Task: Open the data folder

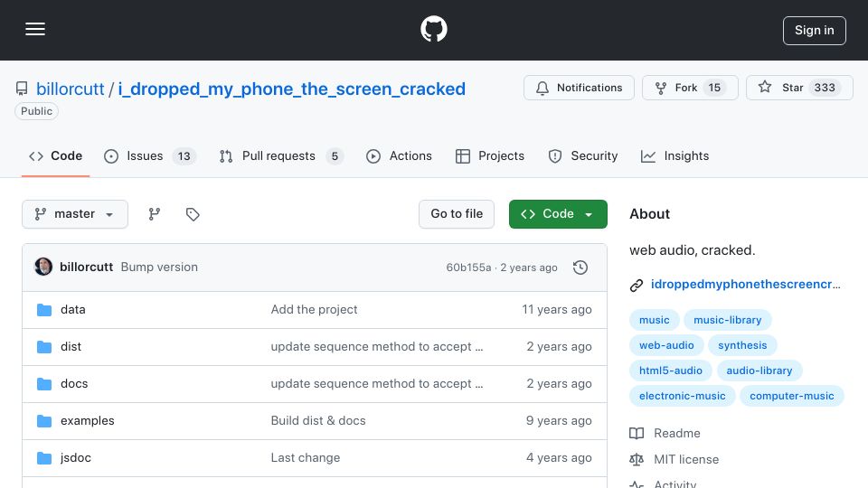Action: 73,310
